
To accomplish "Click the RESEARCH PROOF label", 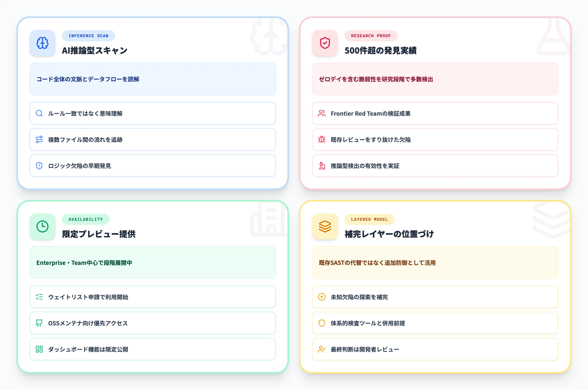I will 371,36.
